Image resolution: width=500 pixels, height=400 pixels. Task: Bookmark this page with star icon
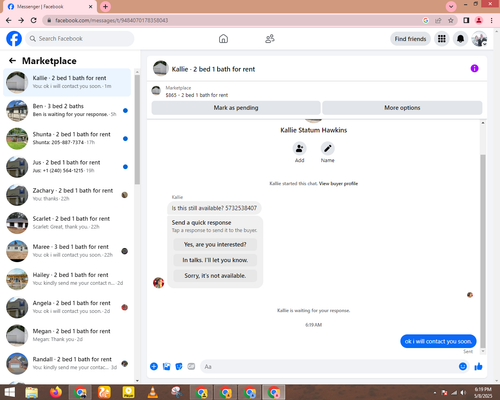tap(451, 20)
